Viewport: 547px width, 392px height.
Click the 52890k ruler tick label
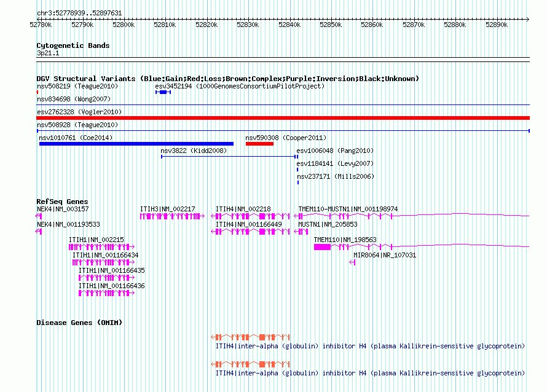click(497, 25)
